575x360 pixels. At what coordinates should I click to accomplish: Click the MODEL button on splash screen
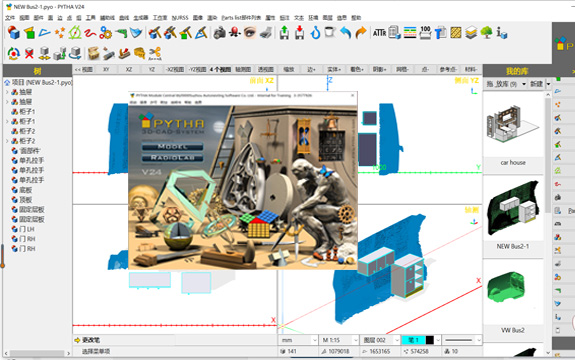tap(172, 146)
